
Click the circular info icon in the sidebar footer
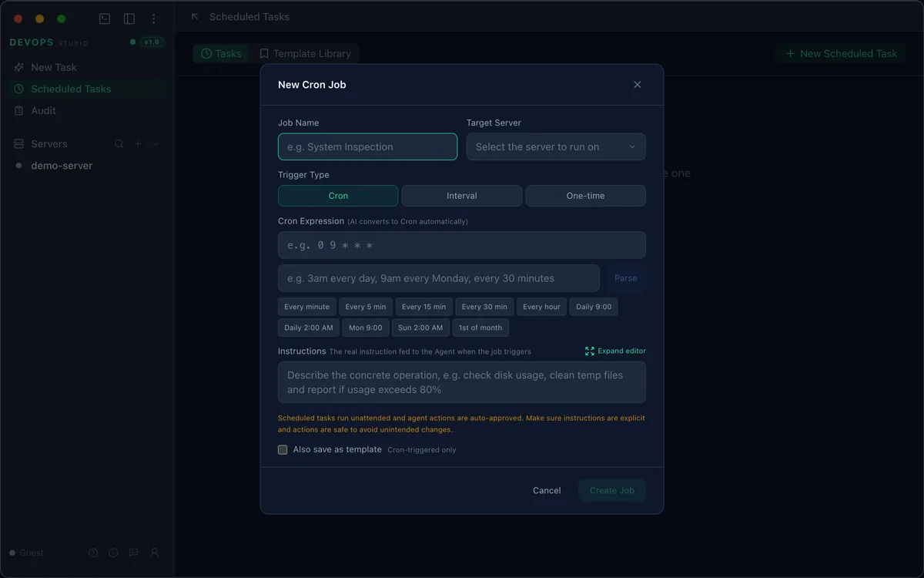pyautogui.click(x=113, y=553)
